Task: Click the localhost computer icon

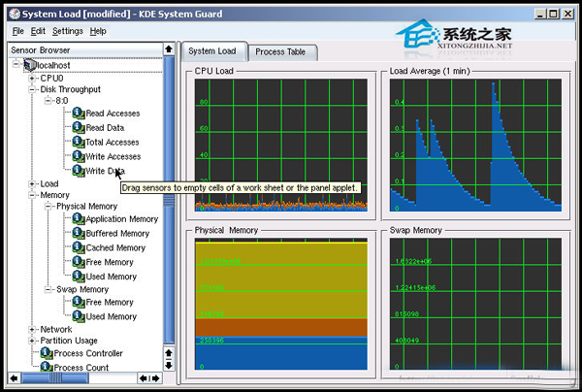Action: pyautogui.click(x=29, y=65)
